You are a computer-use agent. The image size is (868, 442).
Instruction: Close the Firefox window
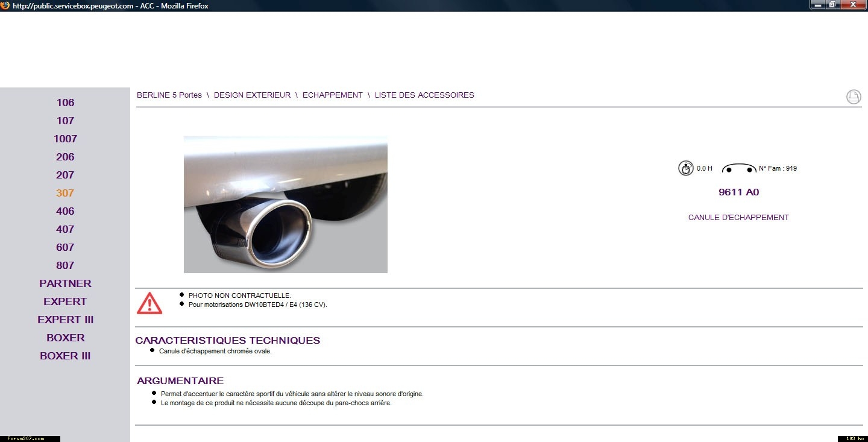coord(853,5)
